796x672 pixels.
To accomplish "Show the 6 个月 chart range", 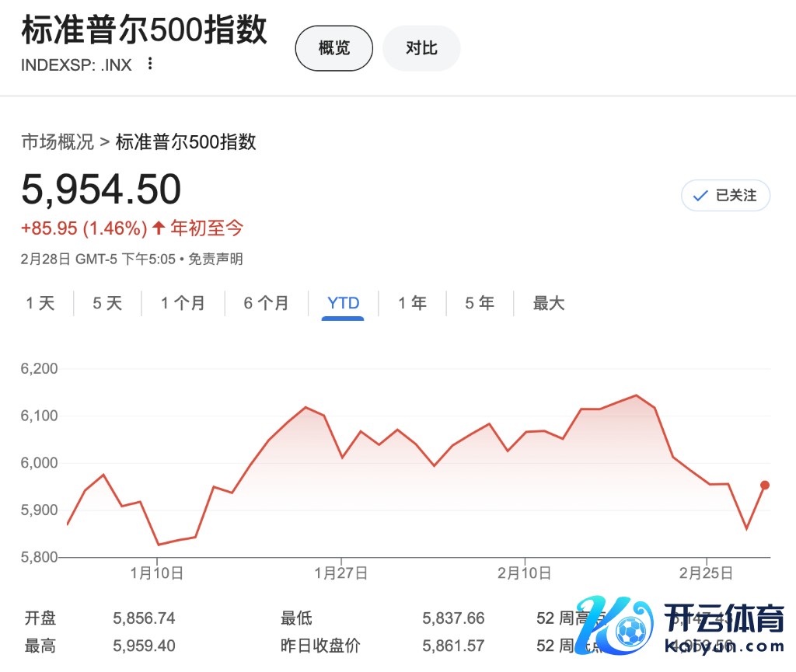I will pos(266,303).
